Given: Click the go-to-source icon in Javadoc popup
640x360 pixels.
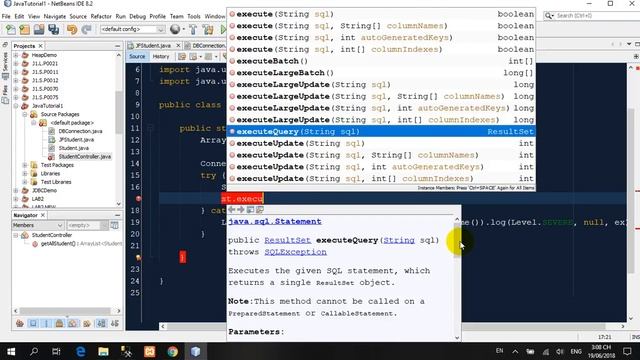Looking at the screenshot, I should tap(260, 210).
